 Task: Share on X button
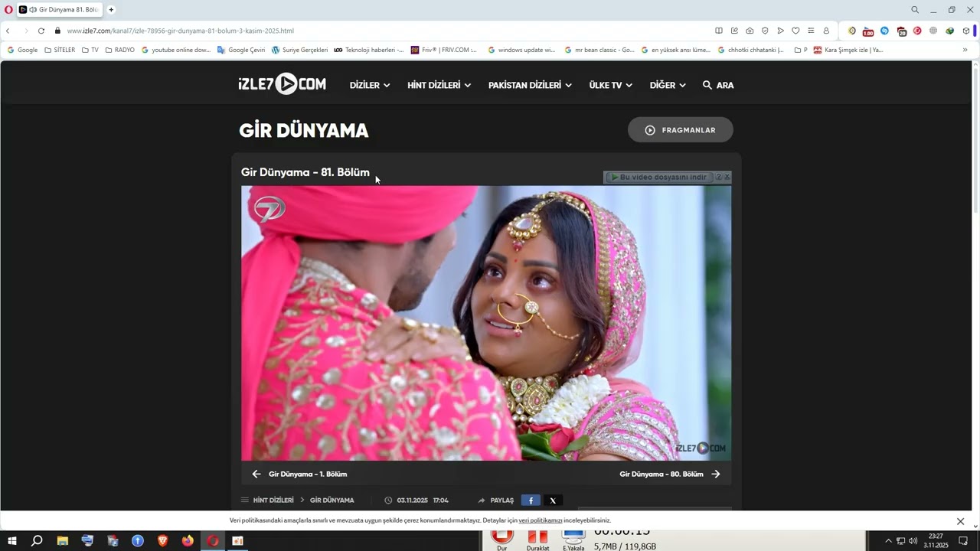click(x=553, y=500)
